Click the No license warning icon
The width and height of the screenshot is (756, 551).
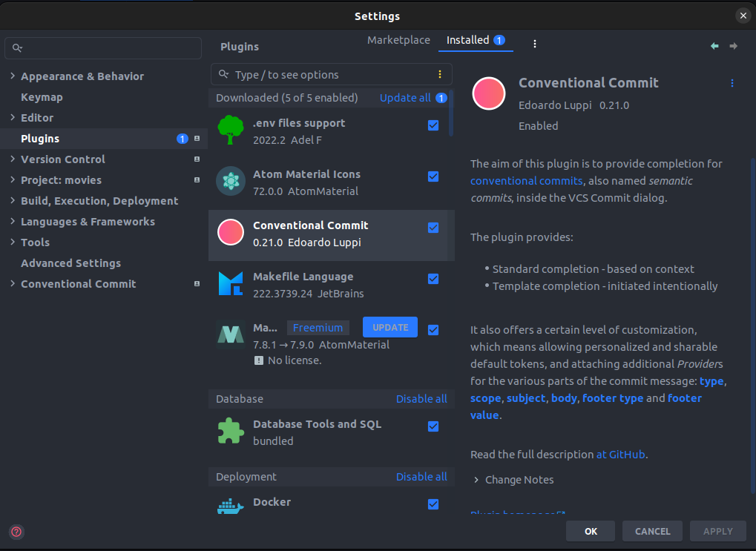pos(259,360)
